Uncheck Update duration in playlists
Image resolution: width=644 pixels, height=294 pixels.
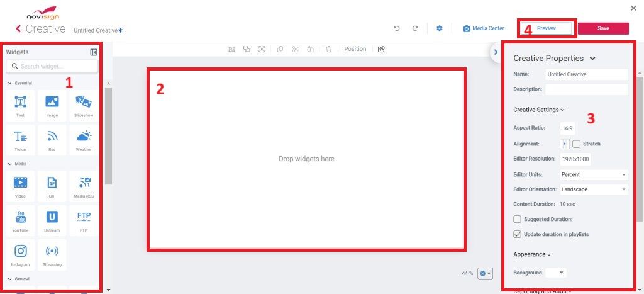517,234
